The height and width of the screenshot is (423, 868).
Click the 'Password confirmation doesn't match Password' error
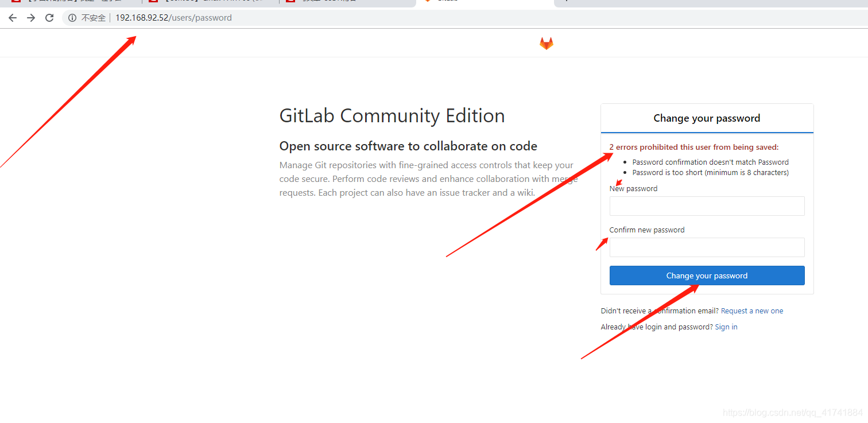[711, 162]
